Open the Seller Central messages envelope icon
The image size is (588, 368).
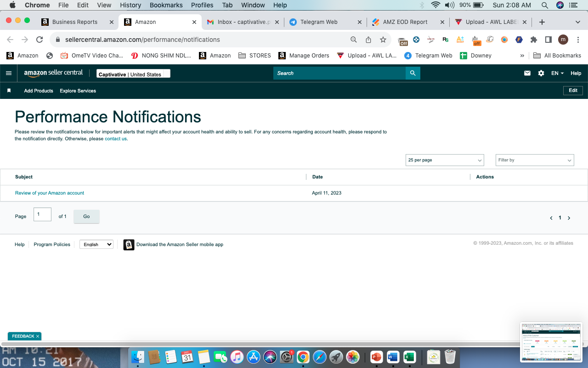click(x=527, y=73)
